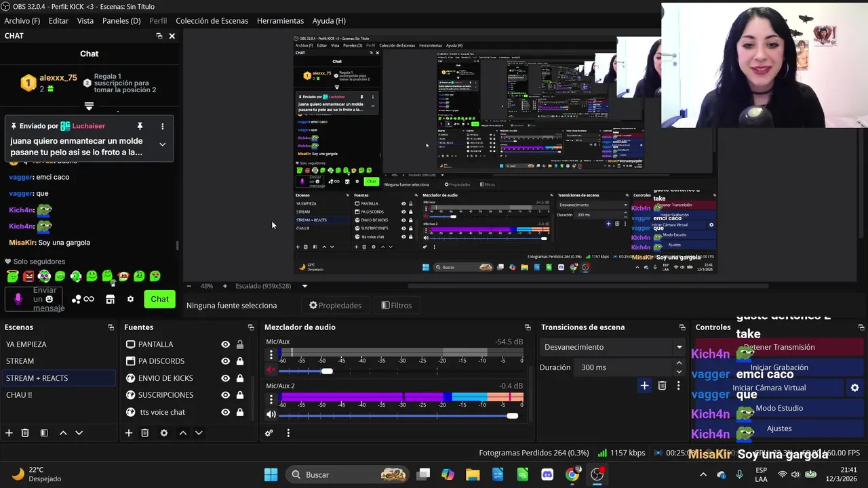
Task: Open Mic/Aux channel options dots
Action: click(271, 354)
